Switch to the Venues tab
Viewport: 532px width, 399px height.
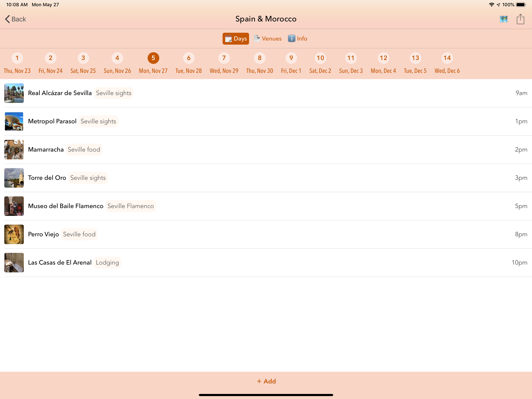click(x=267, y=39)
